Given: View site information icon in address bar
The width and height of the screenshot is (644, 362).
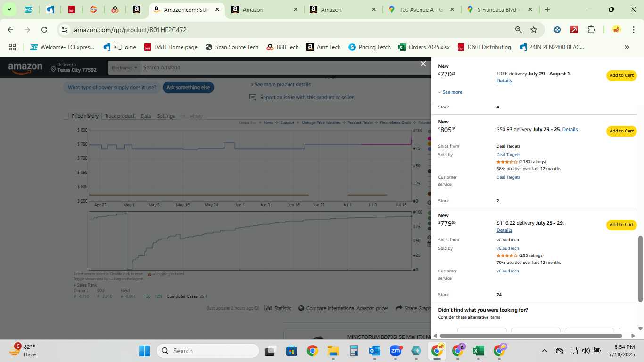Looking at the screenshot, I should point(65,30).
